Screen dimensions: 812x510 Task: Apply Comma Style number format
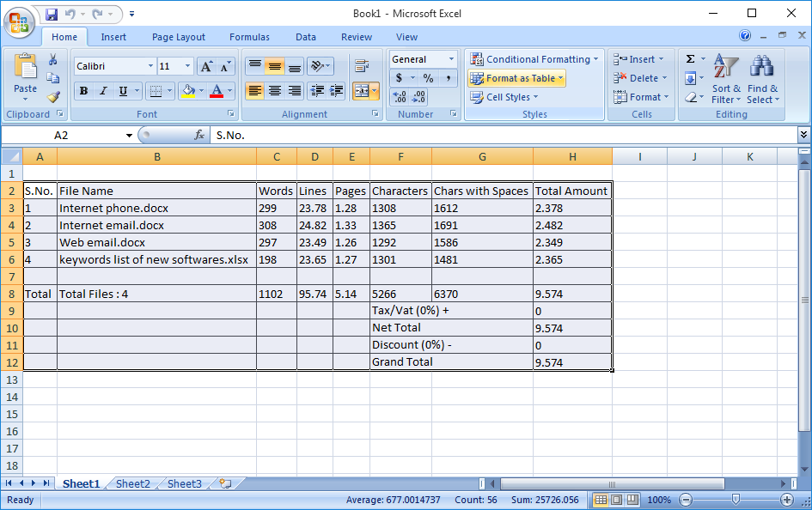[x=448, y=78]
